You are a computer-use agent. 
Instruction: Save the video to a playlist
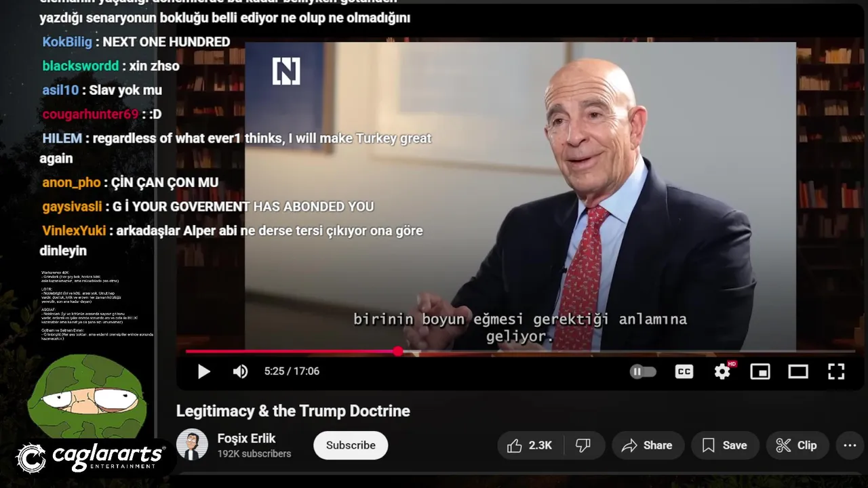[725, 445]
